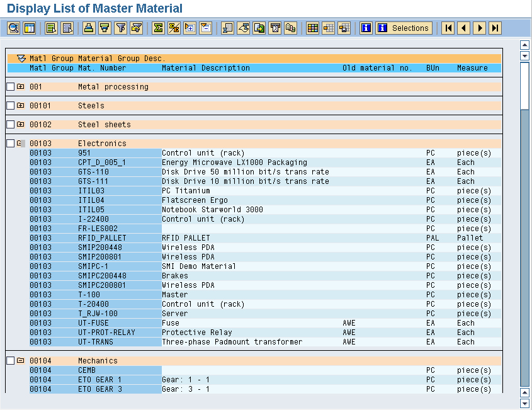This screenshot has height=410, width=532.
Task: Open the word processing export icon
Action: pyautogui.click(x=244, y=28)
